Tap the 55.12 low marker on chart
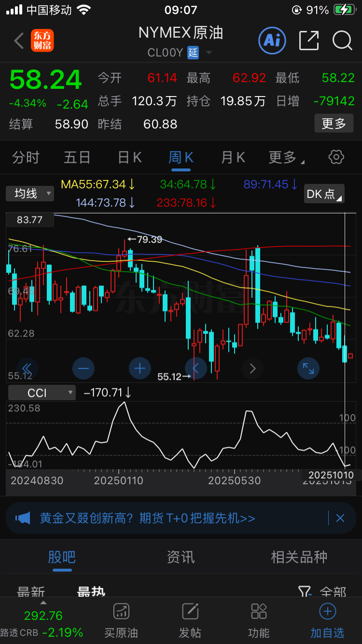The height and width of the screenshot is (644, 362). (174, 377)
